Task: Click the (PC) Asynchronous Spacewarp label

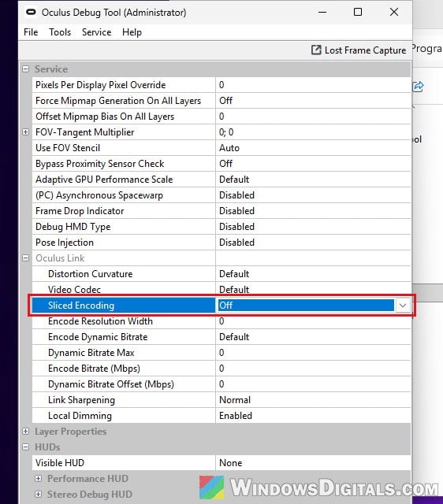Action: pyautogui.click(x=99, y=195)
